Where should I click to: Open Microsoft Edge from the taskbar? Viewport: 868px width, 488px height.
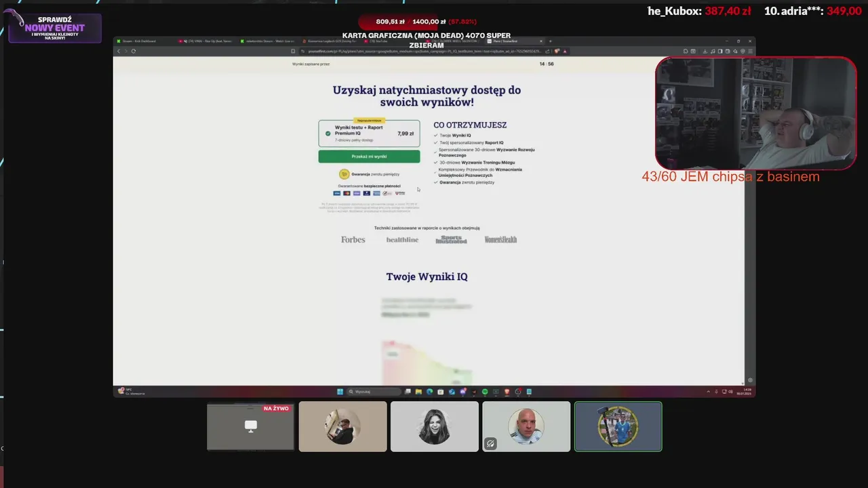coord(429,392)
